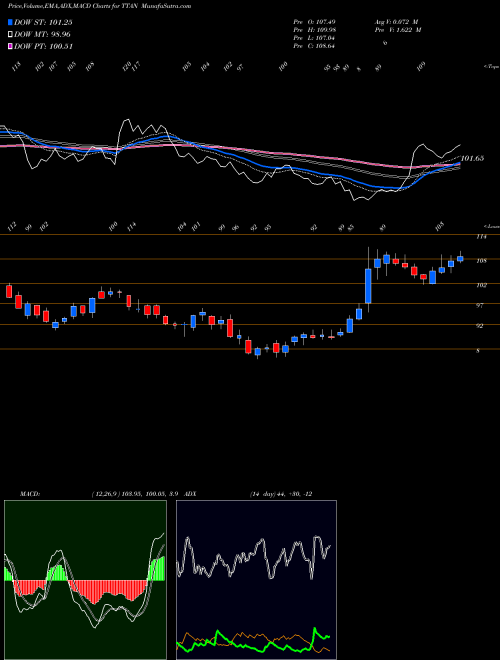
Task: Click the 'Pre O: 107.49' value
Action: click(314, 22)
